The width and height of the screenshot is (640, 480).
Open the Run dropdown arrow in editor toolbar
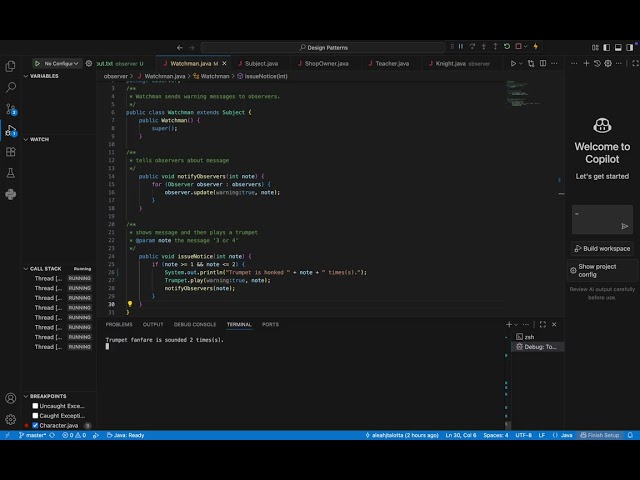pos(521,63)
